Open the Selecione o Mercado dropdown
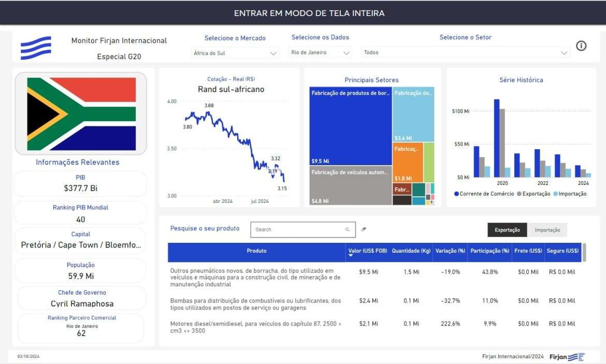The image size is (606, 364). pyautogui.click(x=236, y=53)
